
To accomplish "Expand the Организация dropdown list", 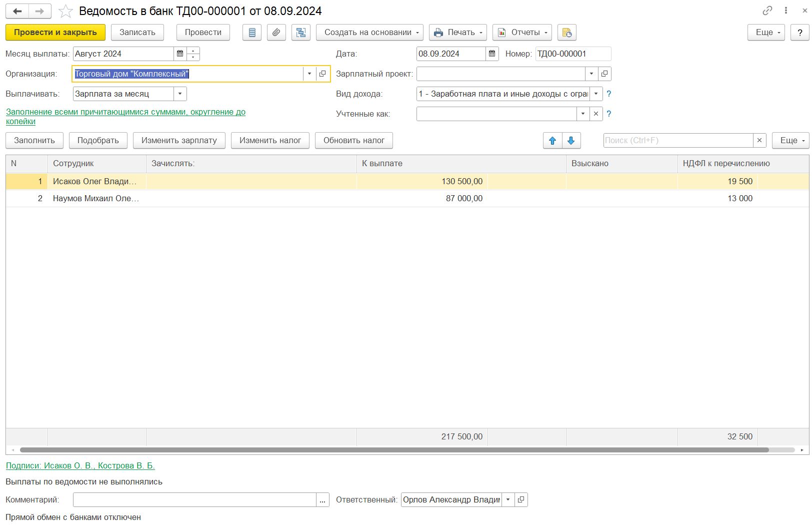I will click(x=309, y=74).
